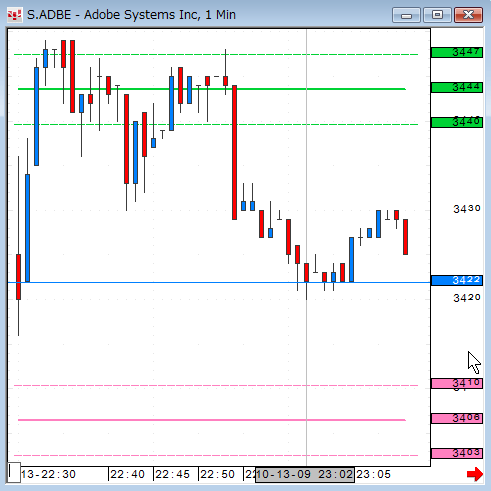Viewport: 491px width, 491px height.
Task: Click the red scroll-right arrow
Action: click(475, 474)
